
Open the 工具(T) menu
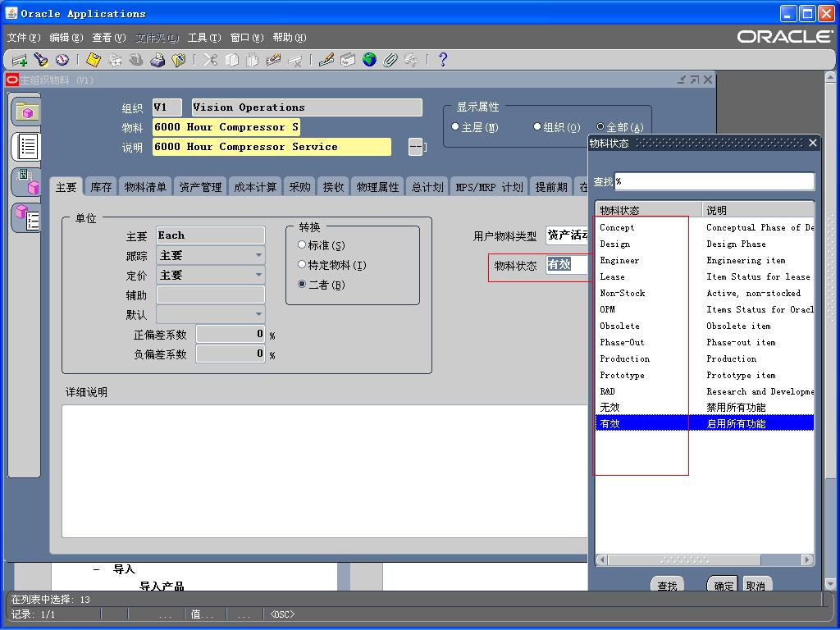(x=204, y=38)
